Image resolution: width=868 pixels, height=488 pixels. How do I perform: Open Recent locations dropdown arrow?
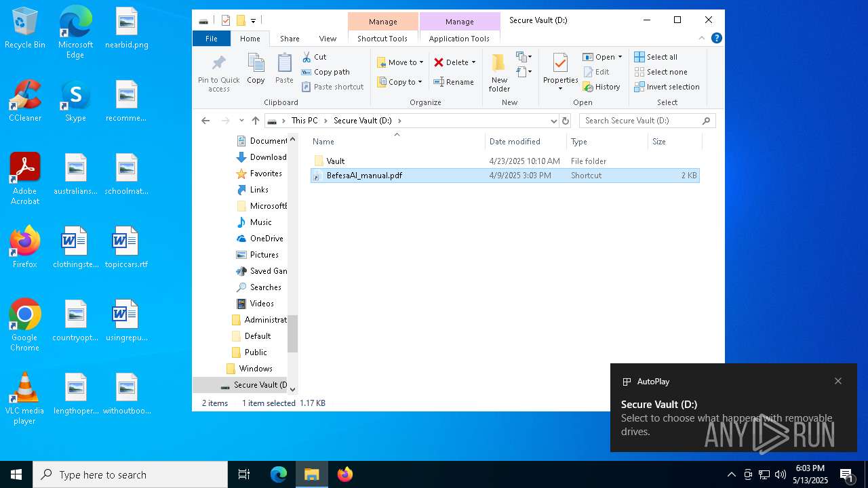click(241, 121)
